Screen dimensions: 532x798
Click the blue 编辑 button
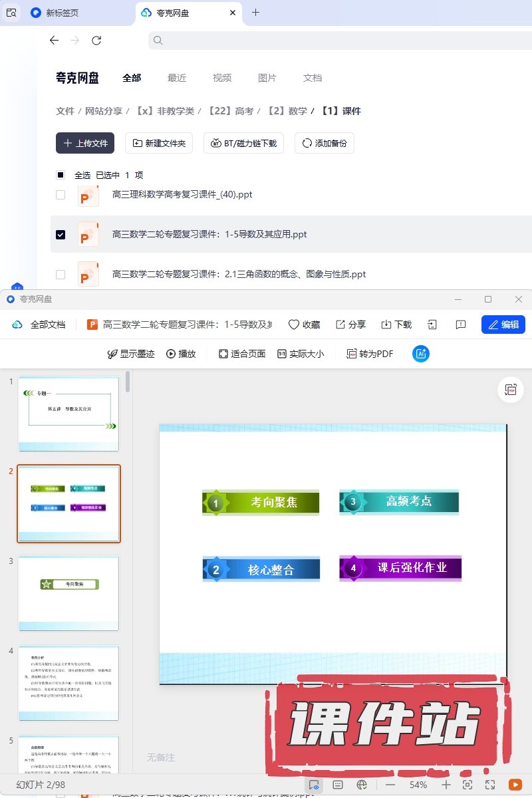(x=503, y=325)
